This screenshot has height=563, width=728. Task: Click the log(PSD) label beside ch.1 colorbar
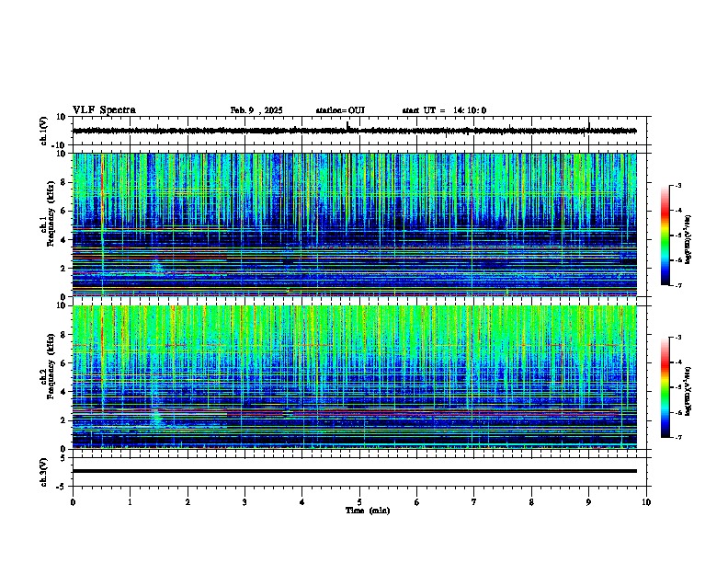click(688, 240)
